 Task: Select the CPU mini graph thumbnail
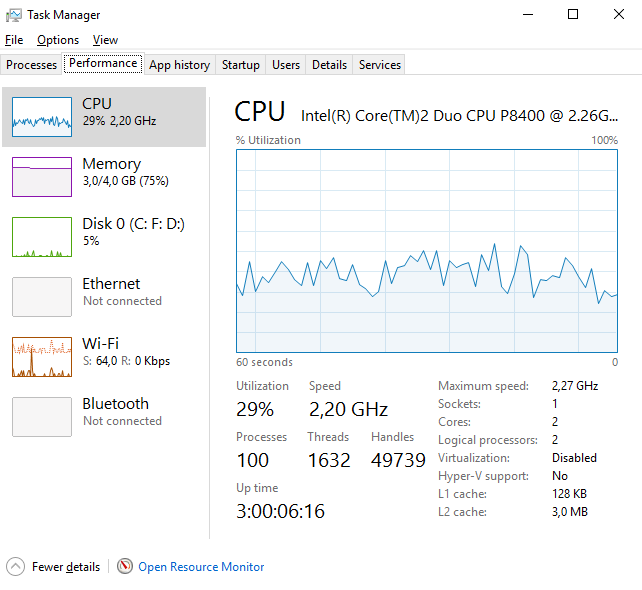[42, 117]
